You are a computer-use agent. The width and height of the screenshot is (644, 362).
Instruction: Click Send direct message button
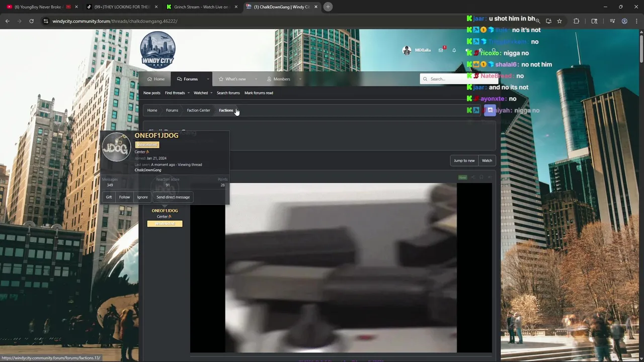click(x=173, y=197)
